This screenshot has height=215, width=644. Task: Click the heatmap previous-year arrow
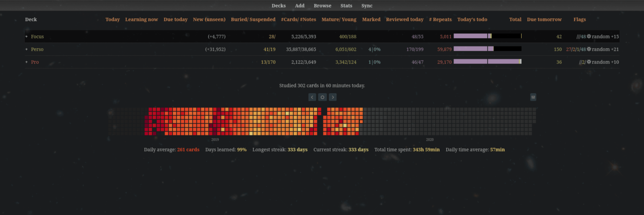pyautogui.click(x=312, y=97)
